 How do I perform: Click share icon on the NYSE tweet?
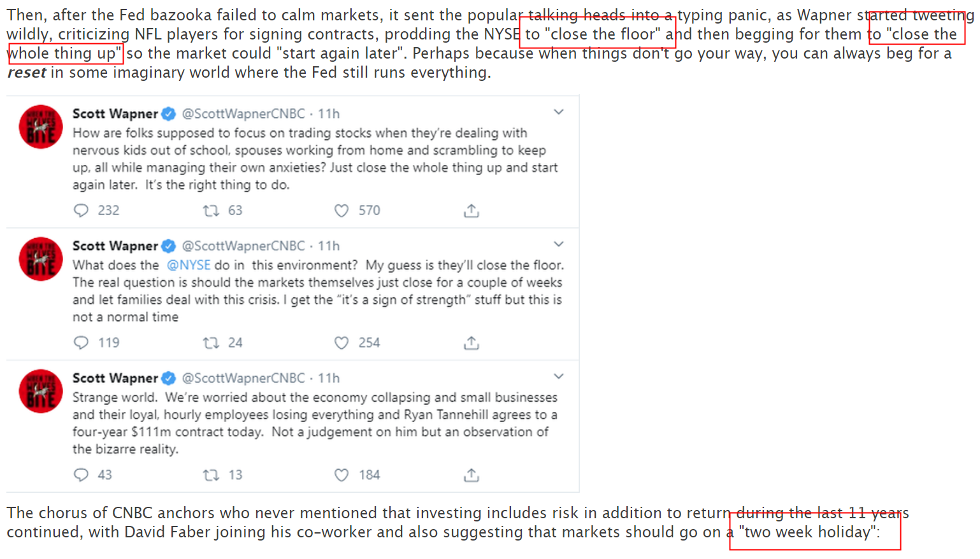(472, 343)
